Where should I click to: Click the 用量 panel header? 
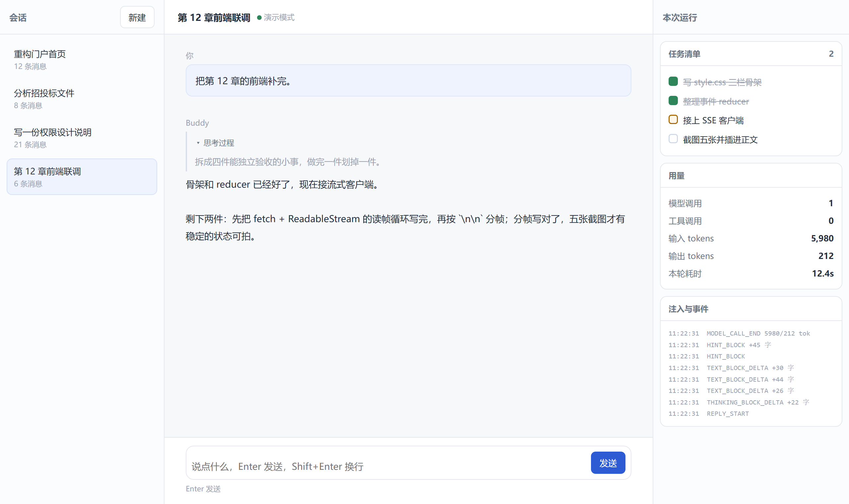751,176
